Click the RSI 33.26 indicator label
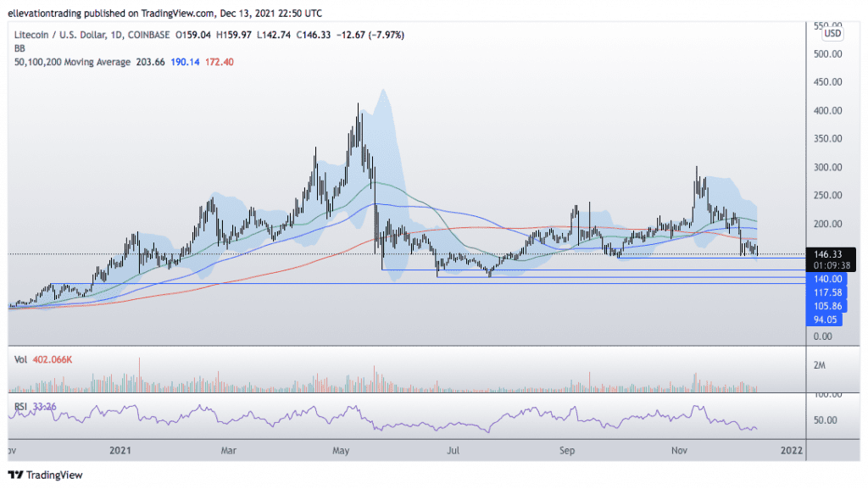This screenshot has width=868, height=489. [35, 407]
